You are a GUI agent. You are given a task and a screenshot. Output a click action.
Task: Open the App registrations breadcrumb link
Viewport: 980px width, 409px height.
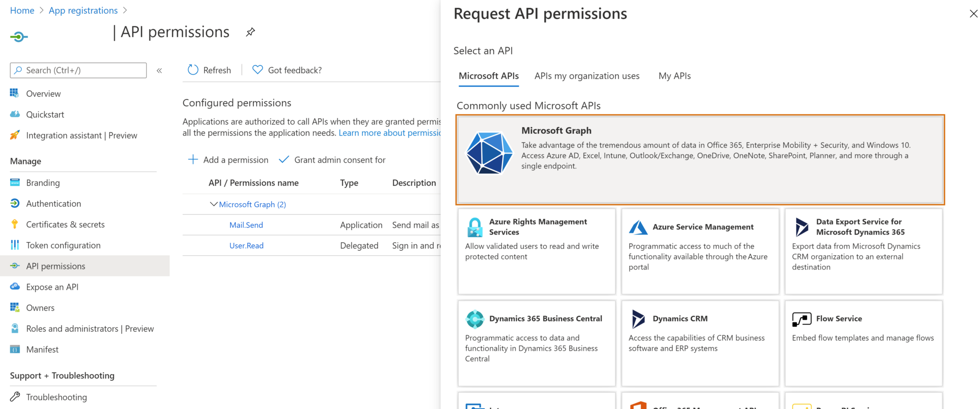83,10
